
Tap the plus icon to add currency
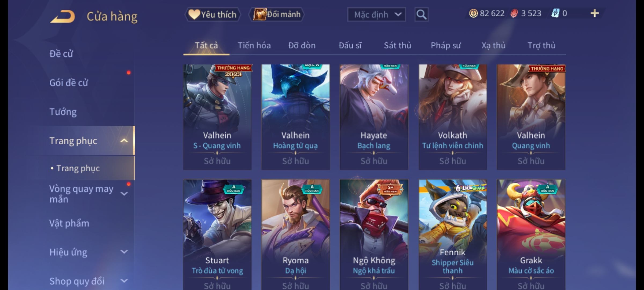click(x=595, y=13)
